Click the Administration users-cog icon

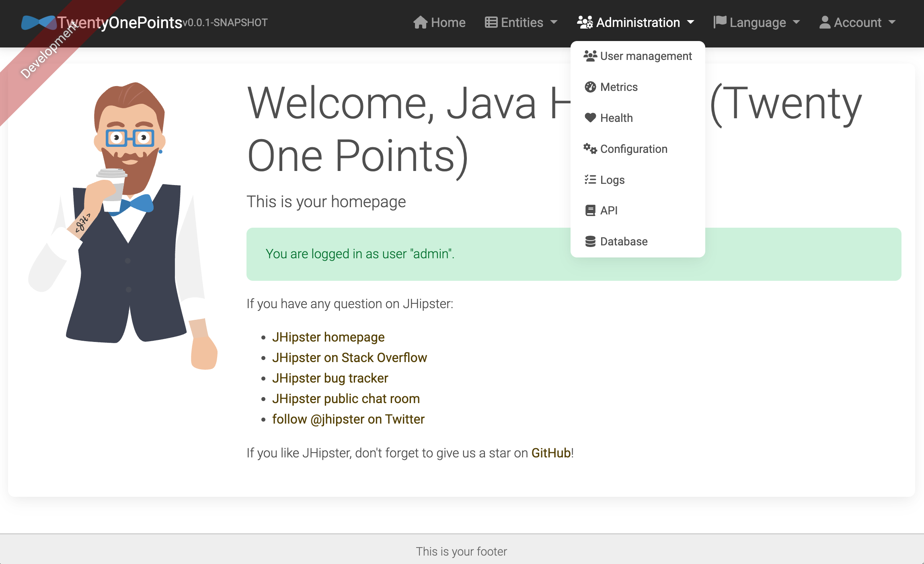click(x=585, y=23)
